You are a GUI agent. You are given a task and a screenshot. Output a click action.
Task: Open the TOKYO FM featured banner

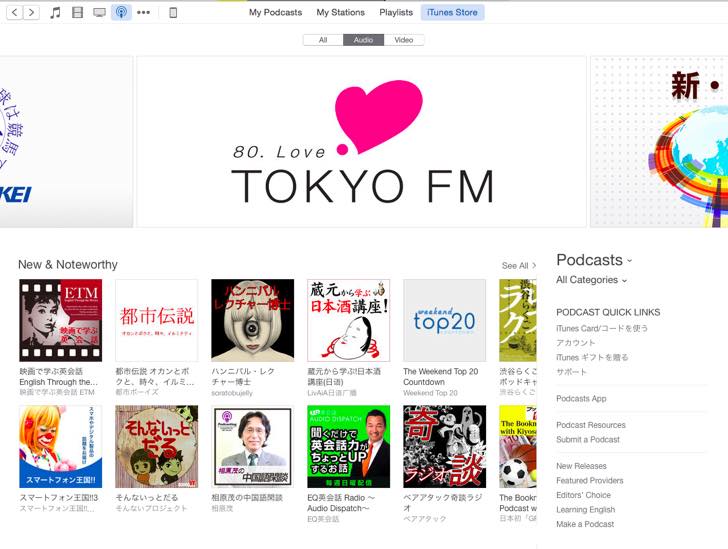pos(362,142)
